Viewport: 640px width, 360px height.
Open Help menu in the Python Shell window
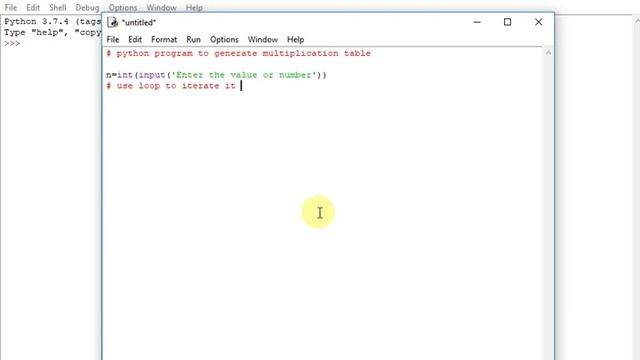click(194, 8)
